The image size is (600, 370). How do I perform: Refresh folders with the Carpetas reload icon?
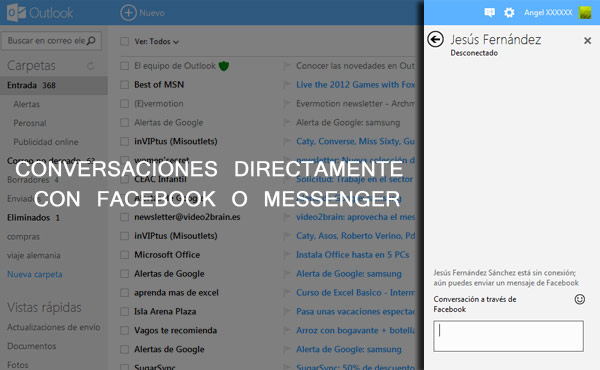point(91,66)
